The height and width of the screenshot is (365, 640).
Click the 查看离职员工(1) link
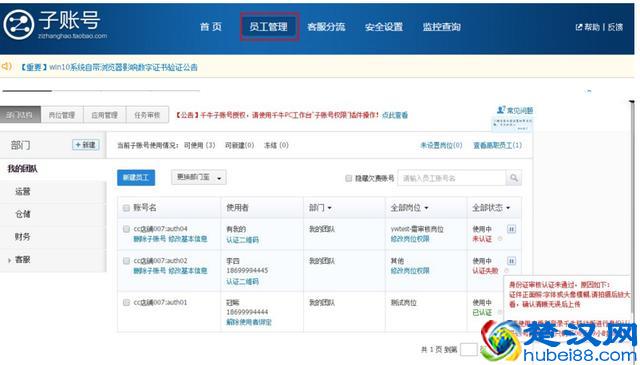(497, 145)
